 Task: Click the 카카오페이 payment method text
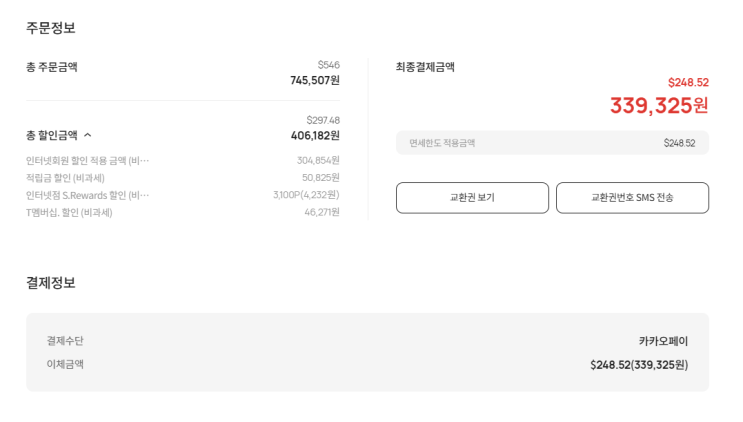(663, 341)
